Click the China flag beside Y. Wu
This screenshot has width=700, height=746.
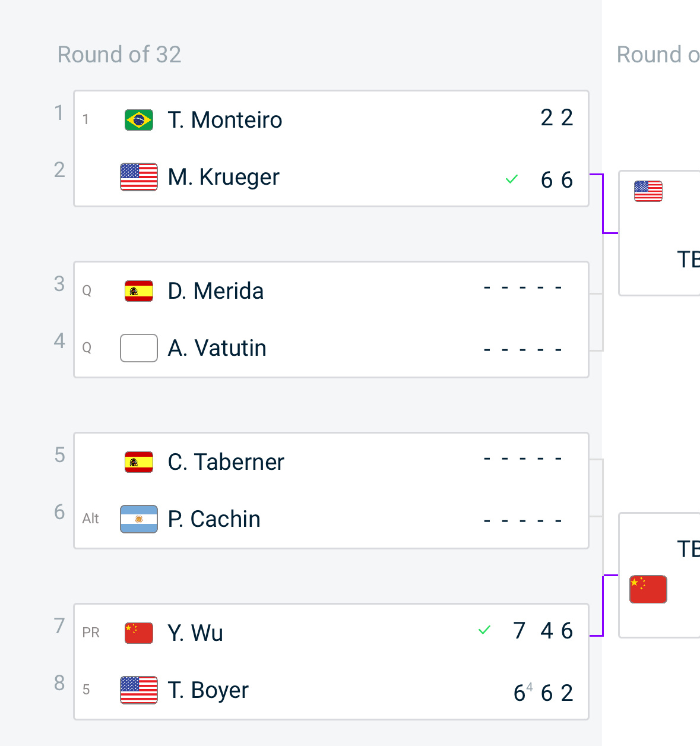[139, 633]
